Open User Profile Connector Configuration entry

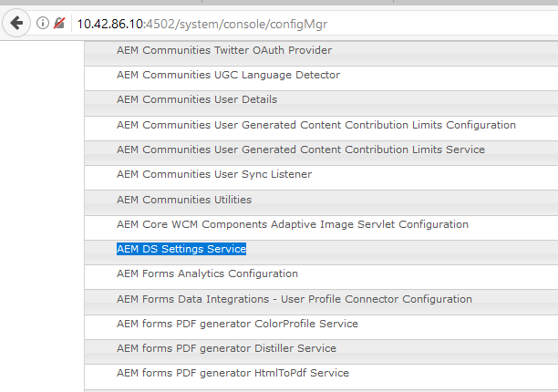click(294, 299)
